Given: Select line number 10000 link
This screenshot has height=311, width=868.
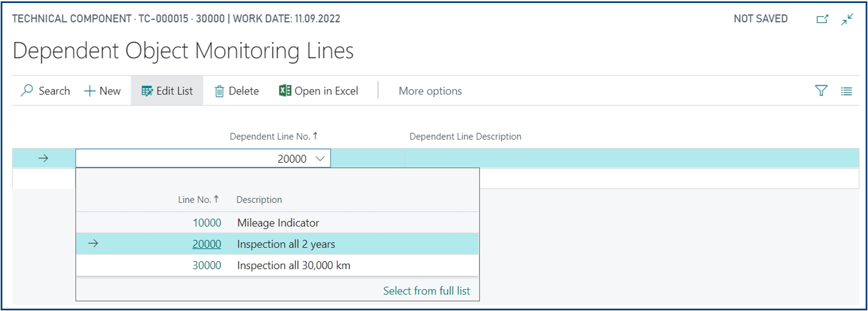Looking at the screenshot, I should (207, 223).
